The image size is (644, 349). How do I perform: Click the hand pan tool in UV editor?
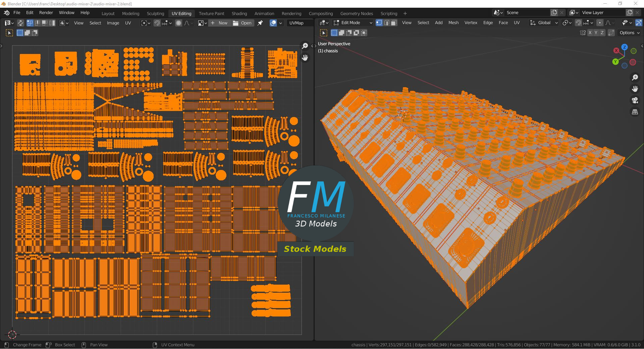[305, 58]
